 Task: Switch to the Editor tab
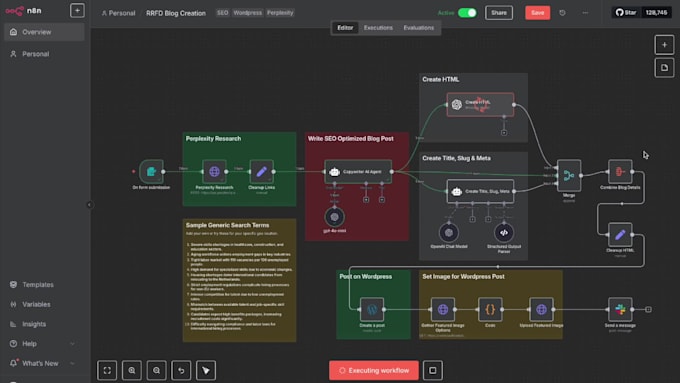tap(345, 28)
